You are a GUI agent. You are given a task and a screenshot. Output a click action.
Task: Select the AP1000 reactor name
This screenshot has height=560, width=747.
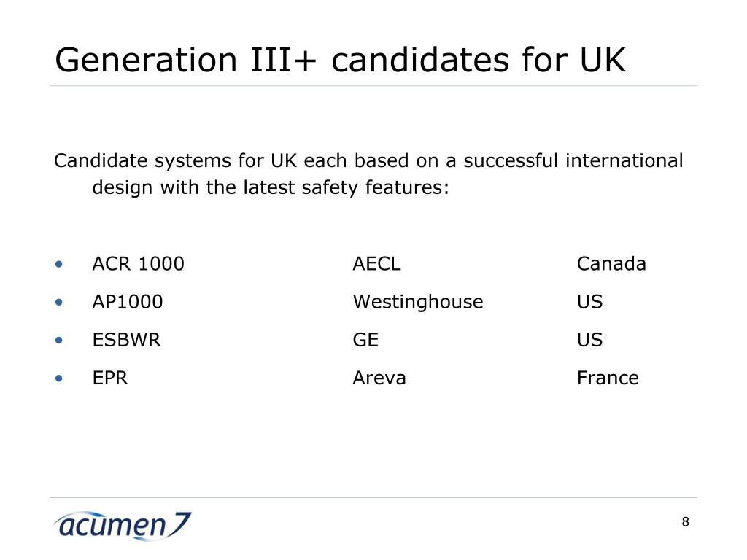(128, 301)
